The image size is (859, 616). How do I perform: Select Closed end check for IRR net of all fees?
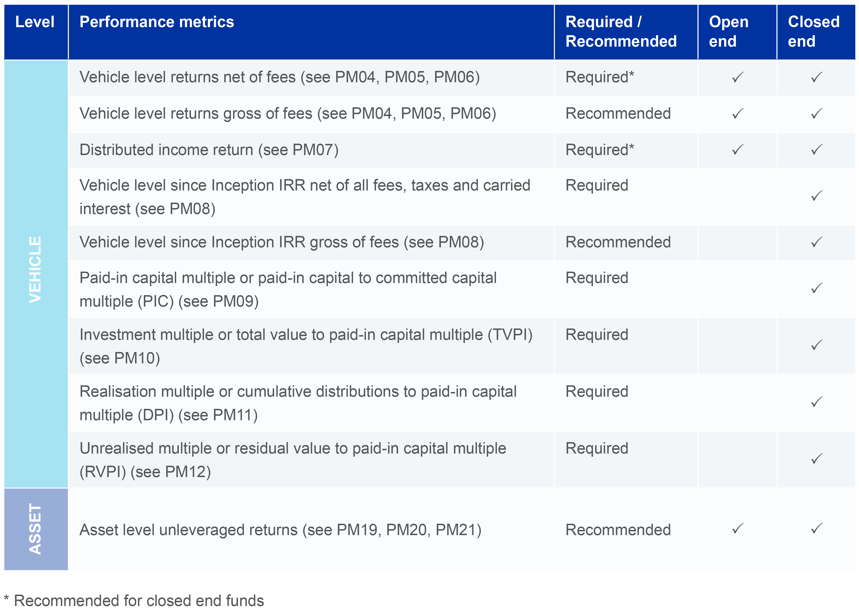(816, 196)
